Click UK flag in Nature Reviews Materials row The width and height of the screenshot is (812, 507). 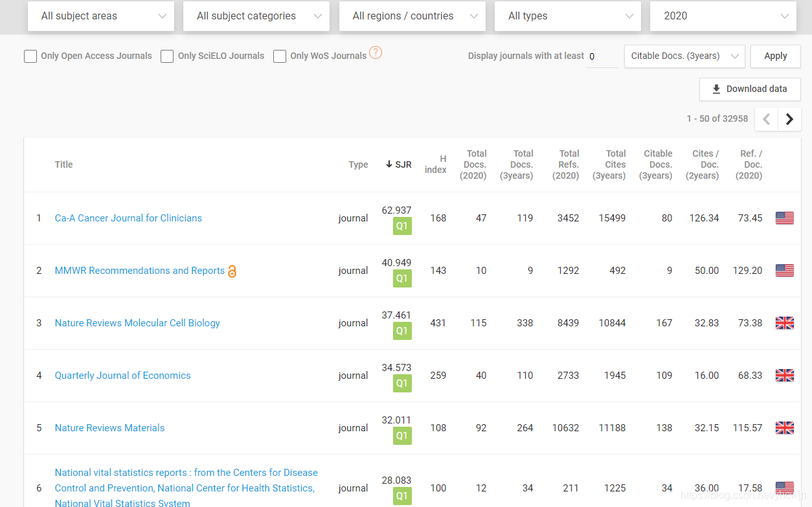(x=785, y=428)
